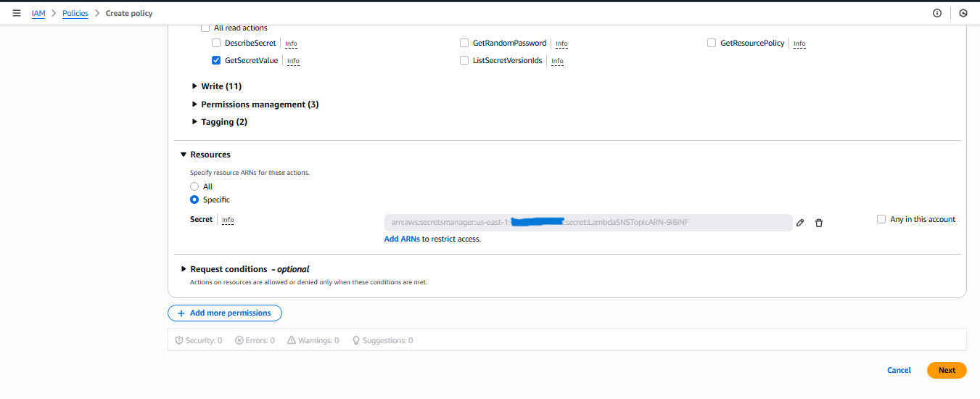Go to IAM breadcrumb link
980x399 pixels.
click(x=38, y=13)
